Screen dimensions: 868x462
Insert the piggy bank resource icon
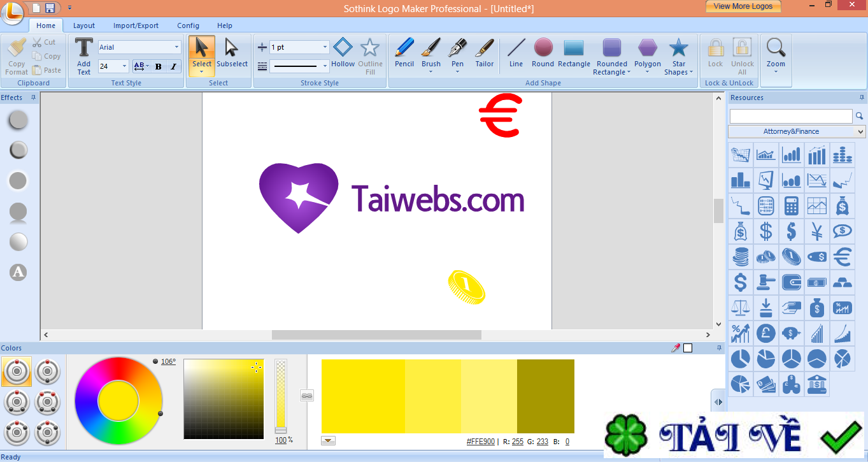pos(792,333)
